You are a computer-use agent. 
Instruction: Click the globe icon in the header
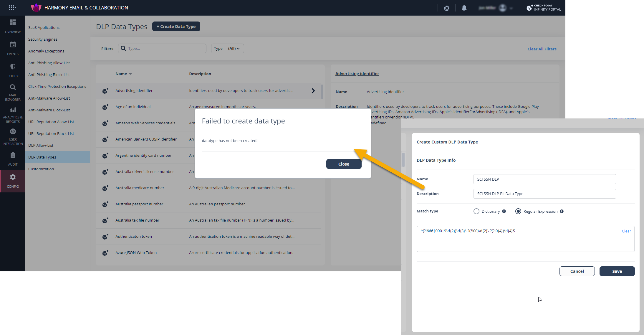click(x=447, y=8)
